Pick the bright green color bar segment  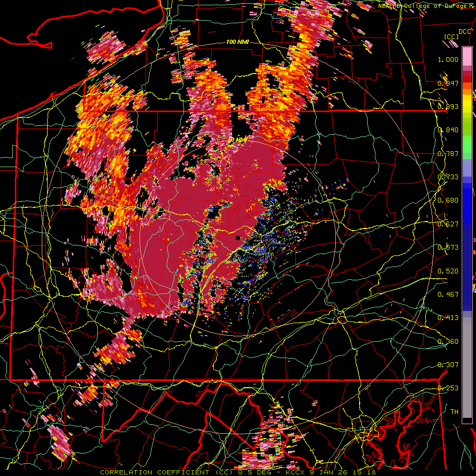(467, 145)
